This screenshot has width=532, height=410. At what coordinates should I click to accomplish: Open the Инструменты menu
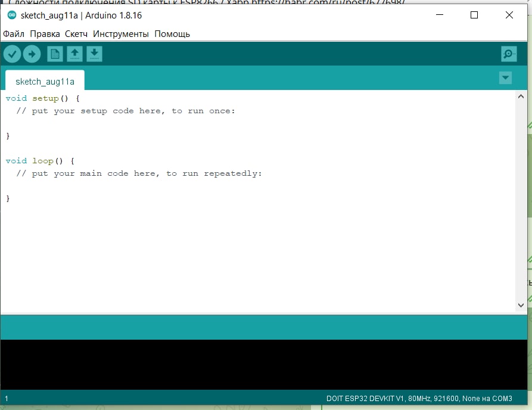coord(121,34)
